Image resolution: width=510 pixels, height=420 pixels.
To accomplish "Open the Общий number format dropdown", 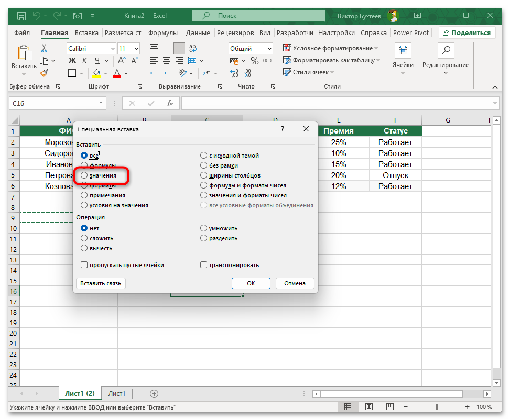I will coord(250,48).
